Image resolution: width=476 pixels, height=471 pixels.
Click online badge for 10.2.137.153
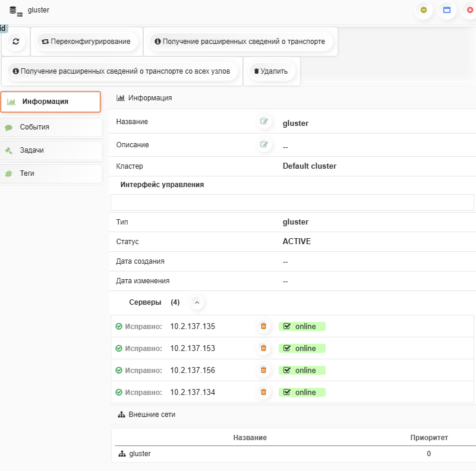302,348
